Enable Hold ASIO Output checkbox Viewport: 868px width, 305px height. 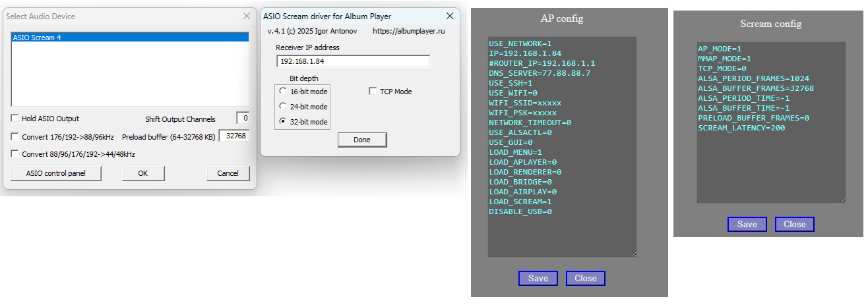pos(15,119)
